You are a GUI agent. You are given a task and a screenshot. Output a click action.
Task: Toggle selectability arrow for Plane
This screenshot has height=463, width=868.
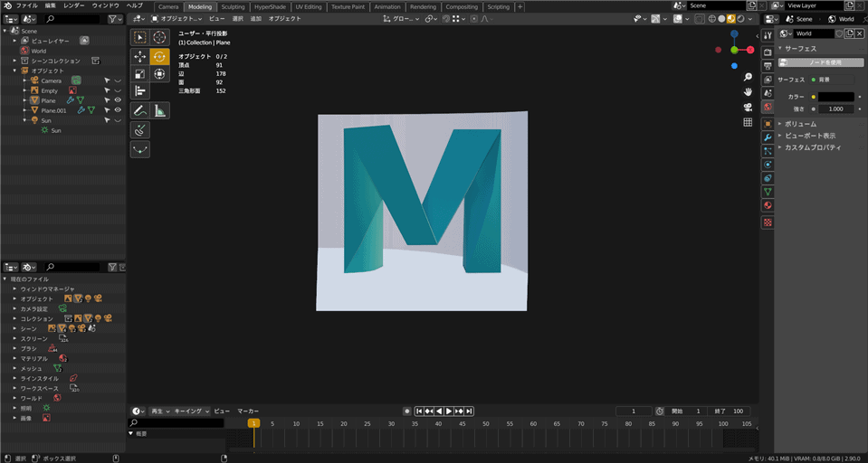(108, 100)
